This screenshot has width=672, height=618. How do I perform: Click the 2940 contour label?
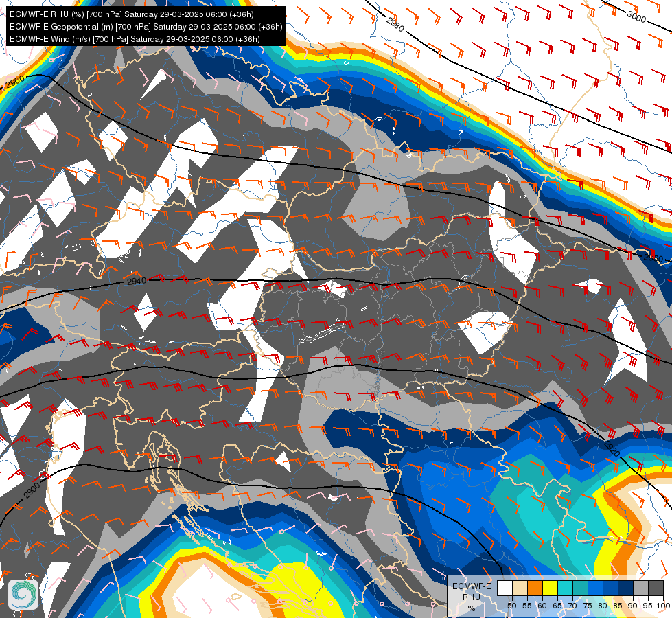[137, 282]
